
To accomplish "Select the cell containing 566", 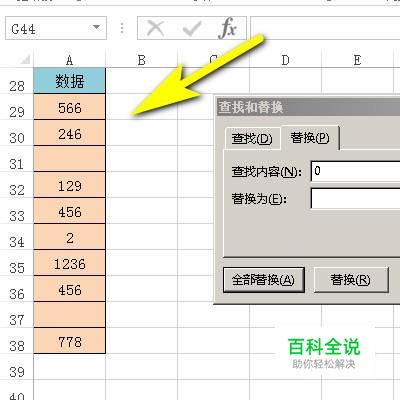I will click(69, 107).
